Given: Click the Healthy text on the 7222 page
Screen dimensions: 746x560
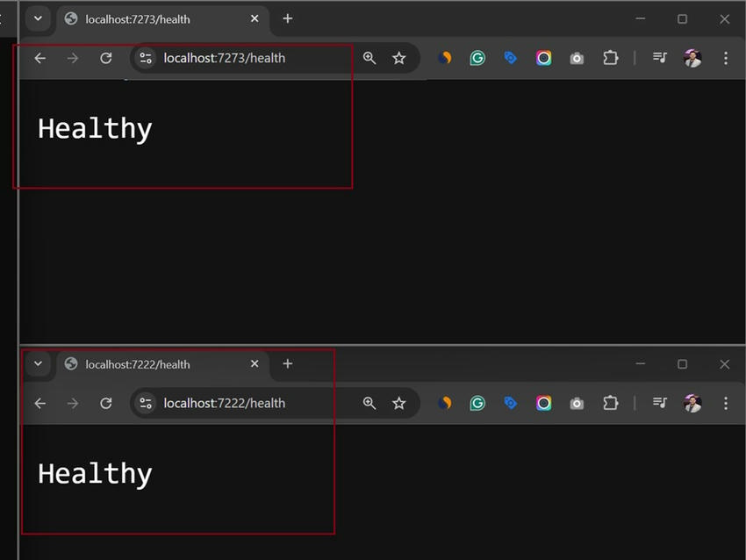Looking at the screenshot, I should click(95, 474).
